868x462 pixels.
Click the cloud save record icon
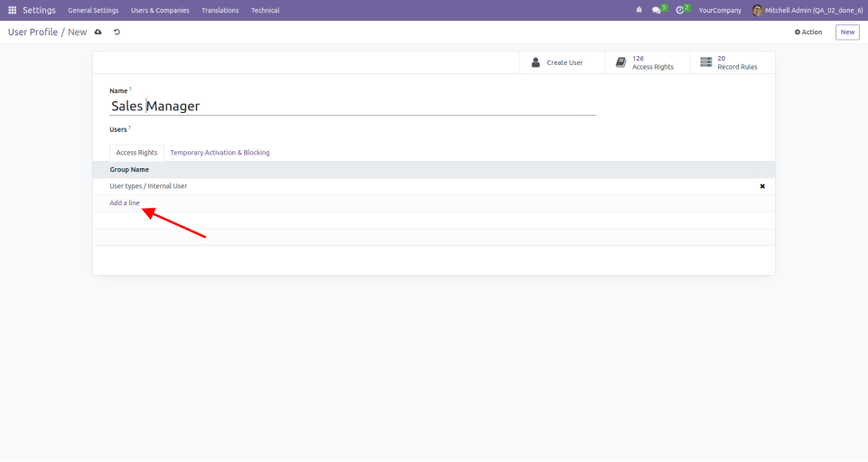[98, 32]
